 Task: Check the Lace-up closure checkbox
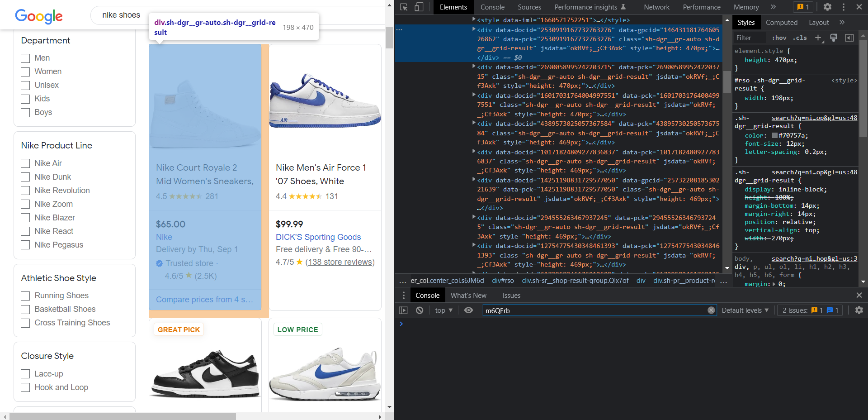(25, 374)
